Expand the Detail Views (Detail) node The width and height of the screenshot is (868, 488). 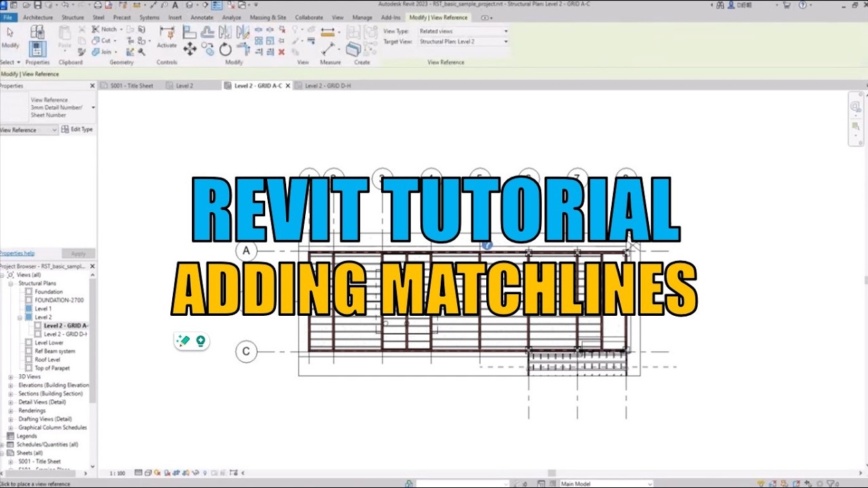(10, 402)
